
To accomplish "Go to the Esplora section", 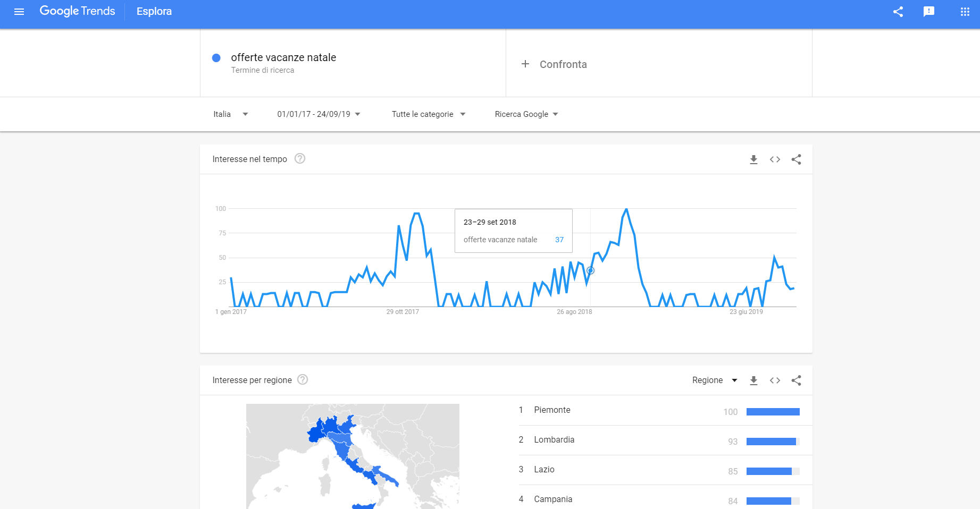I will pos(154,12).
